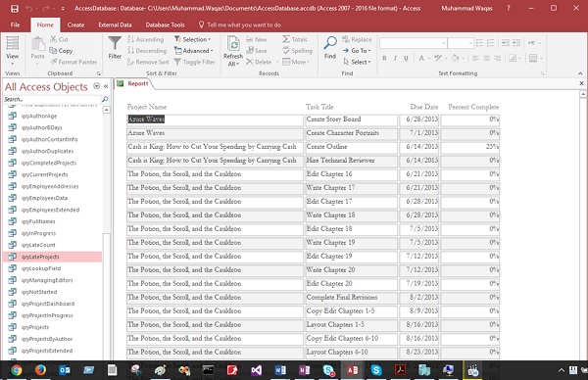The width and height of the screenshot is (588, 380).
Task: Click the View icon in Views group
Action: [x=12, y=43]
